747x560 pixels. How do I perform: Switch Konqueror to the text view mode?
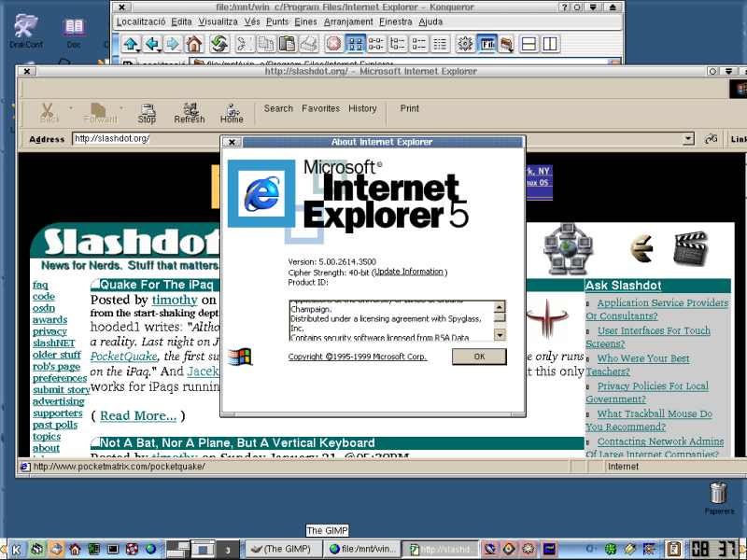[x=440, y=44]
